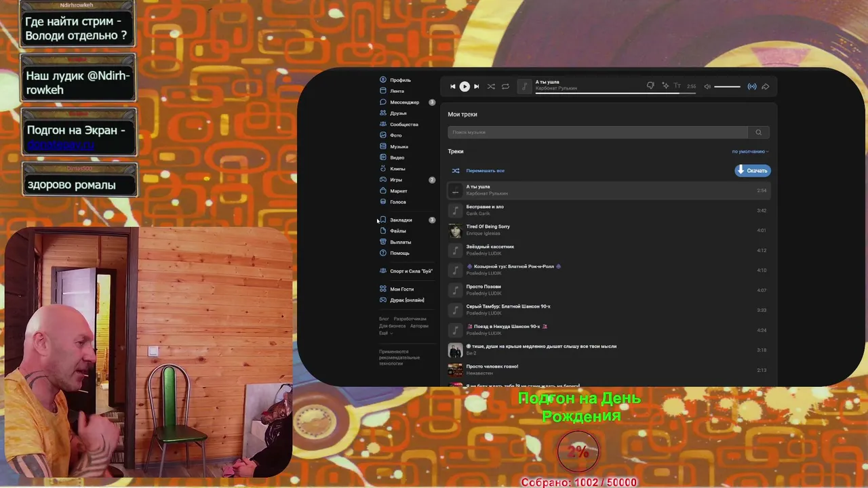Click the broadcast music icon
Screen dimensions: 868x488
(751, 86)
